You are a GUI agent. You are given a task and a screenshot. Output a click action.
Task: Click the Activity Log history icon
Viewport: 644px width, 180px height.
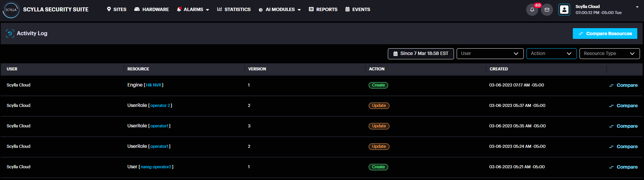[x=10, y=34]
